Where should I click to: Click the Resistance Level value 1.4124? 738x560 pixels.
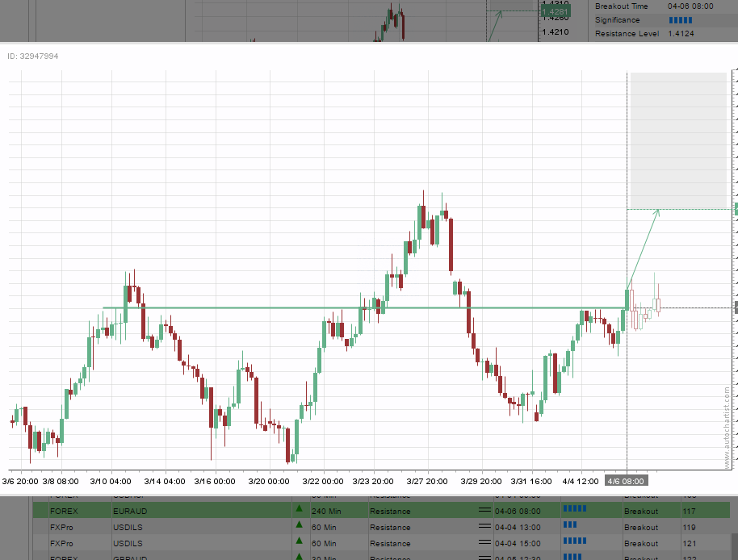tap(681, 34)
